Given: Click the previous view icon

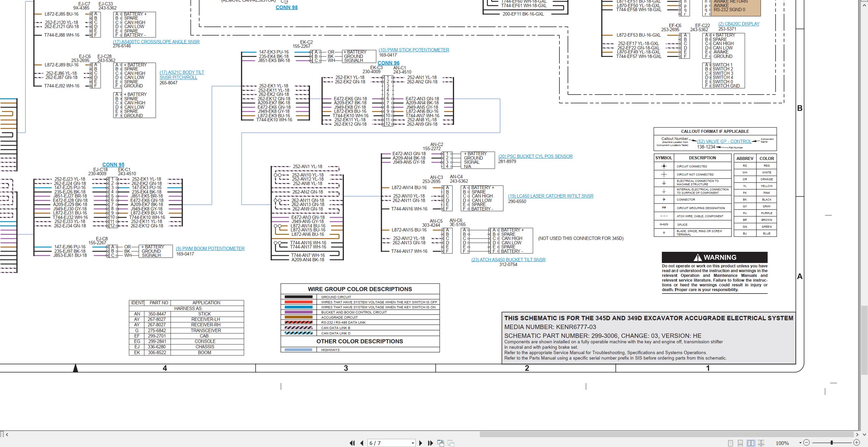Looking at the screenshot, I should point(441,443).
